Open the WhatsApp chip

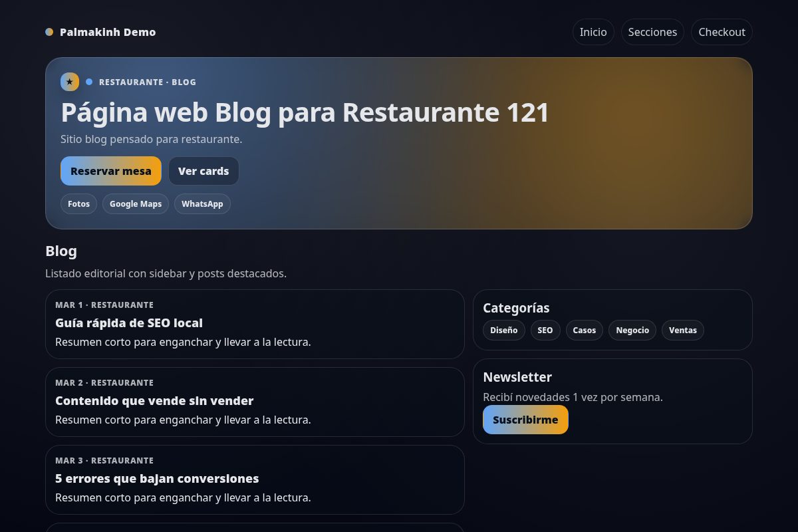[x=202, y=203]
